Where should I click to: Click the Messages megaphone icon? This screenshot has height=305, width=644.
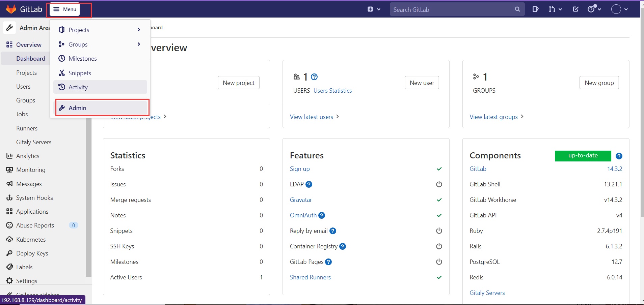pos(9,184)
